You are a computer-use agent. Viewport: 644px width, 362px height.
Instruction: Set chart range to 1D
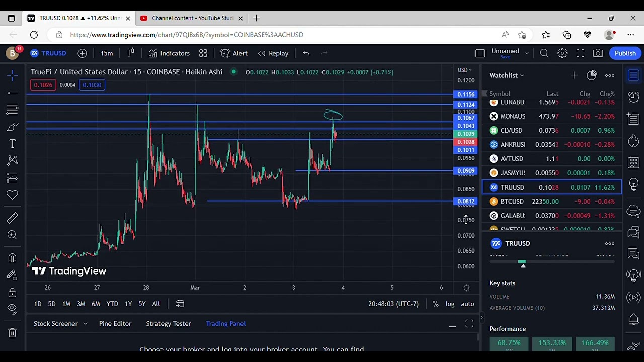[38, 304]
